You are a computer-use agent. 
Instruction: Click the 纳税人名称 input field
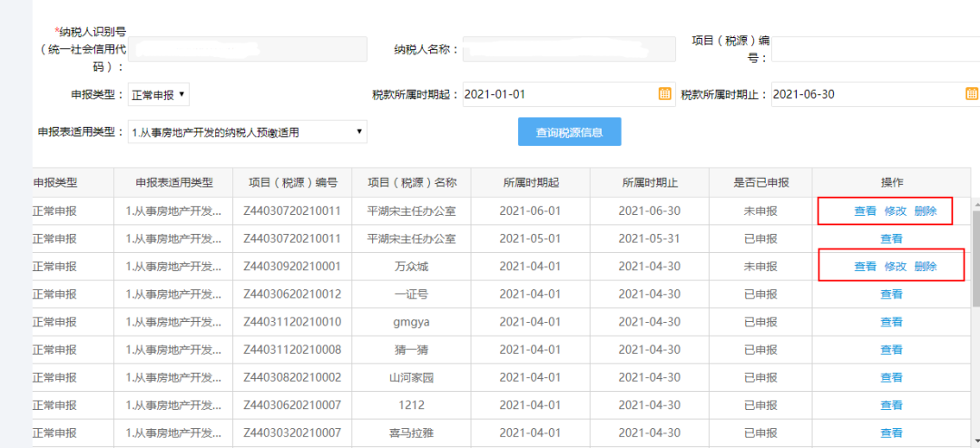569,49
